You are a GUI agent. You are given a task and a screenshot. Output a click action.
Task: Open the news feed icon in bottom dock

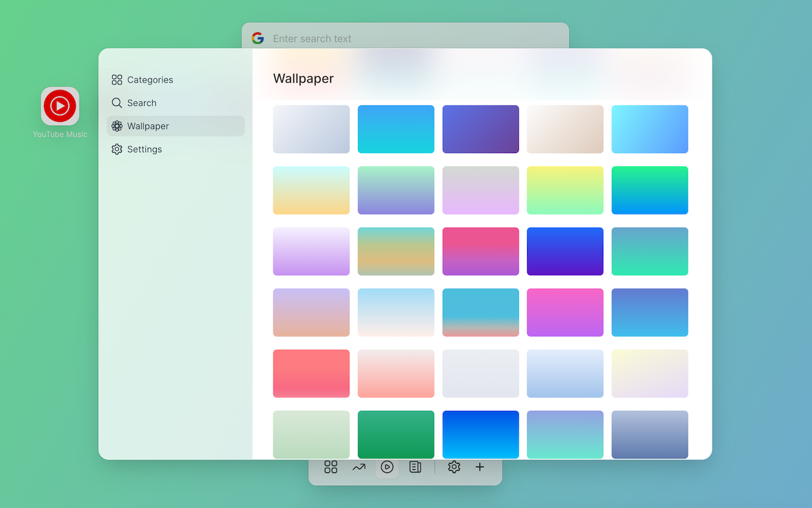point(416,467)
